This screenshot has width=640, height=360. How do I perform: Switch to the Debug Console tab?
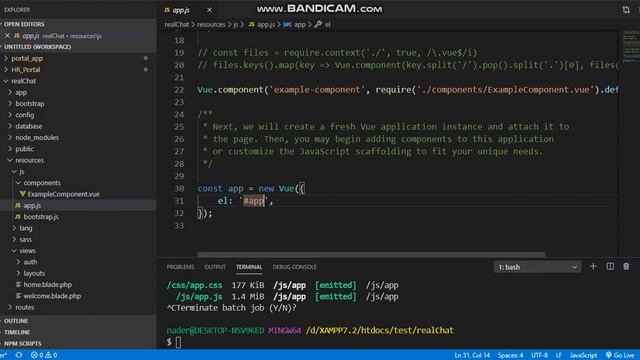tap(294, 267)
